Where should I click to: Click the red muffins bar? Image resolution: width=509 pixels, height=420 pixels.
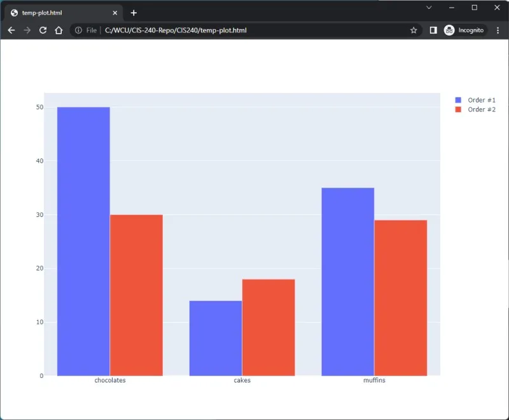coord(401,298)
